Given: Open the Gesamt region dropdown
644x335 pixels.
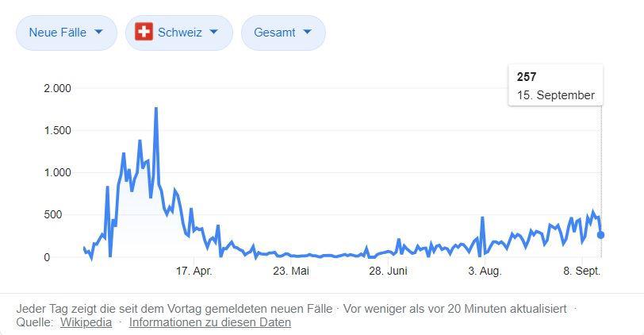Looking at the screenshot, I should 283,33.
